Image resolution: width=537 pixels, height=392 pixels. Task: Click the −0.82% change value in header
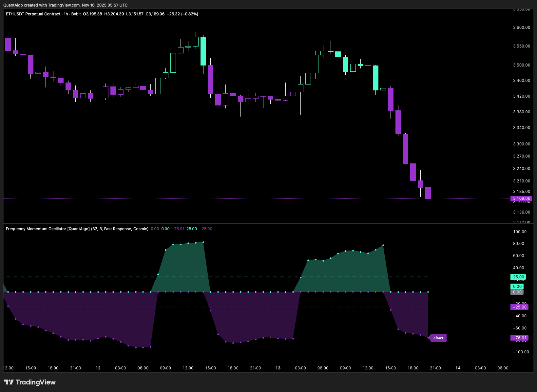point(190,14)
